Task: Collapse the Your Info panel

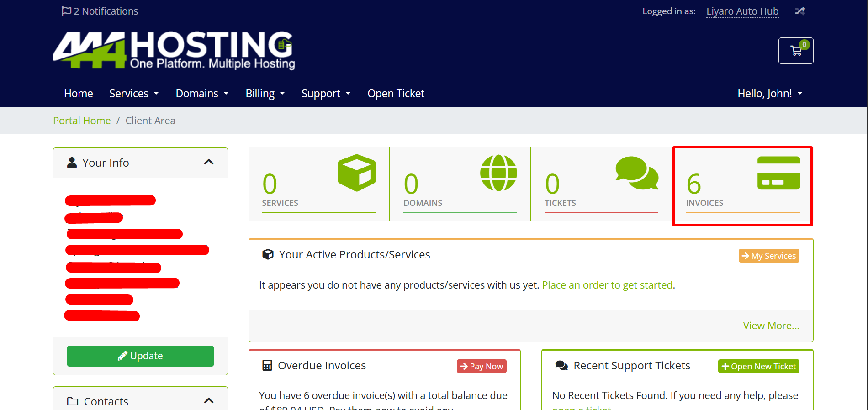Action: tap(209, 163)
